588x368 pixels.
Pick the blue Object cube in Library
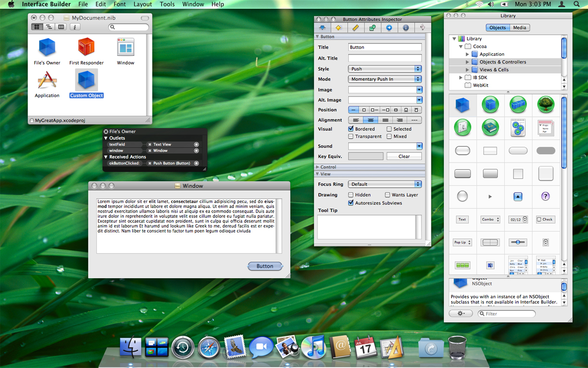point(462,105)
